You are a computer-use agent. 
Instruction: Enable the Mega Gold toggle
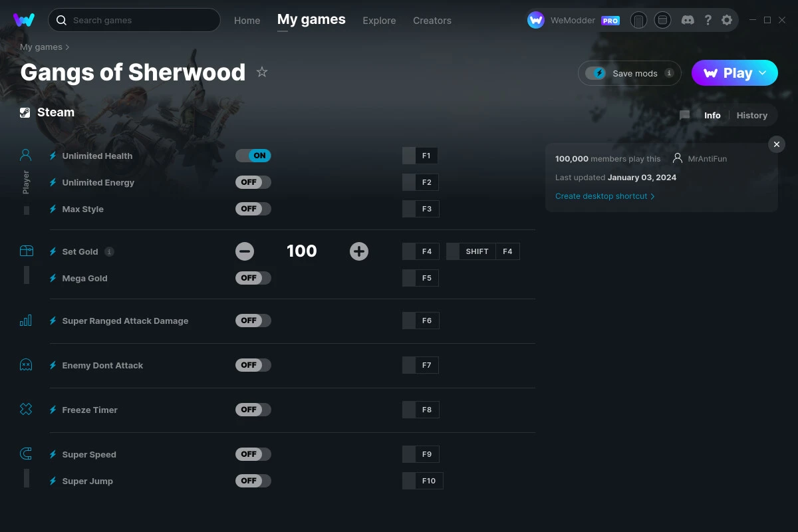tap(253, 278)
